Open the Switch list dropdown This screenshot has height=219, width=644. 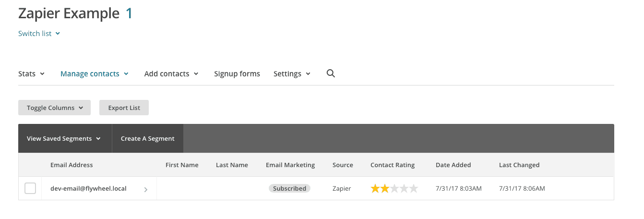[39, 34]
